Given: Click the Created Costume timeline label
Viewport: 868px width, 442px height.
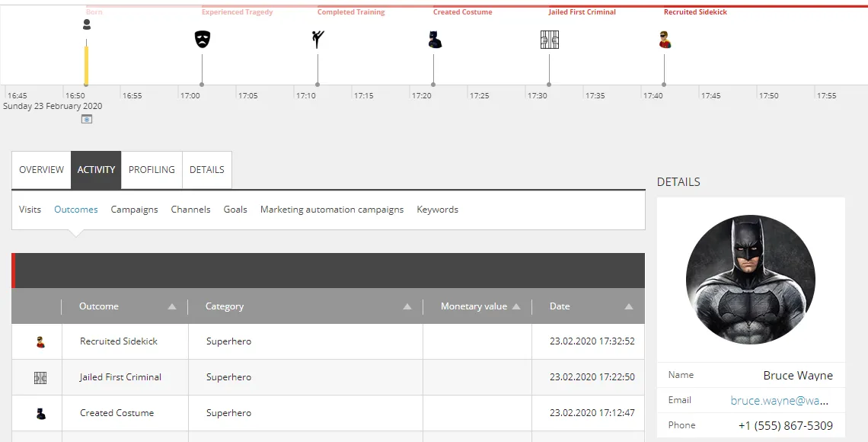Looking at the screenshot, I should (x=463, y=11).
